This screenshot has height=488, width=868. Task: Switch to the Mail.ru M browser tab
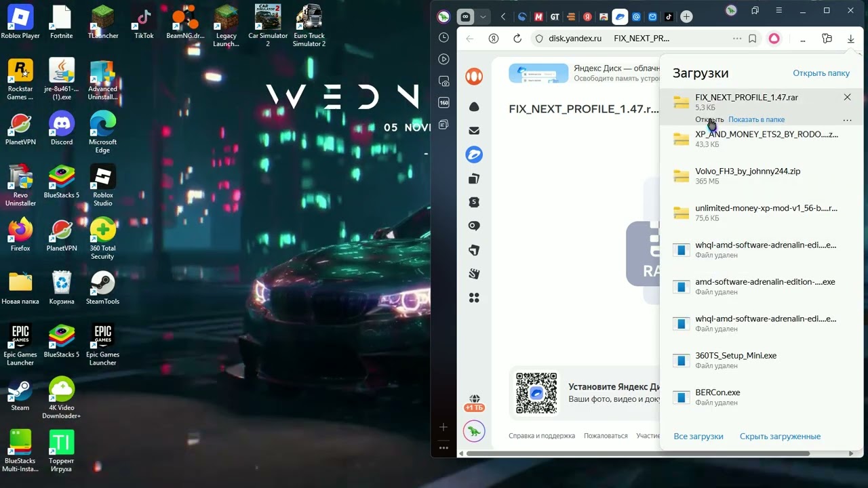[x=538, y=17]
